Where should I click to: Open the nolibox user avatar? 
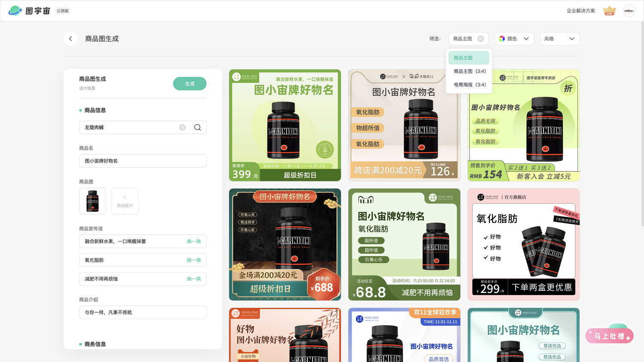click(x=629, y=11)
